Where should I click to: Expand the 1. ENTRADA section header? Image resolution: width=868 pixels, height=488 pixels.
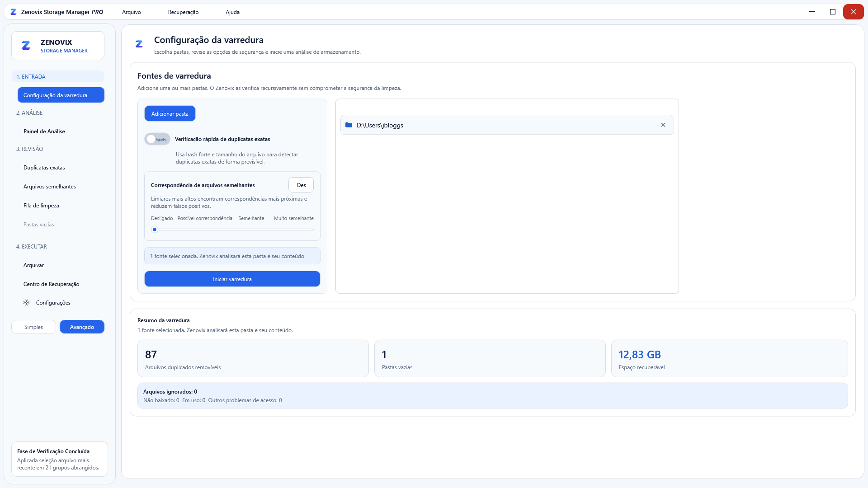tap(58, 77)
